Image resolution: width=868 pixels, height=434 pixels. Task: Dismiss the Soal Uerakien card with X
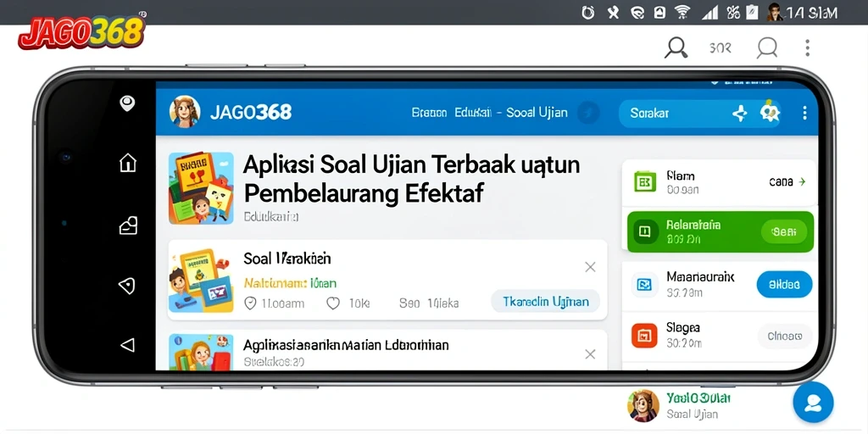click(x=590, y=267)
